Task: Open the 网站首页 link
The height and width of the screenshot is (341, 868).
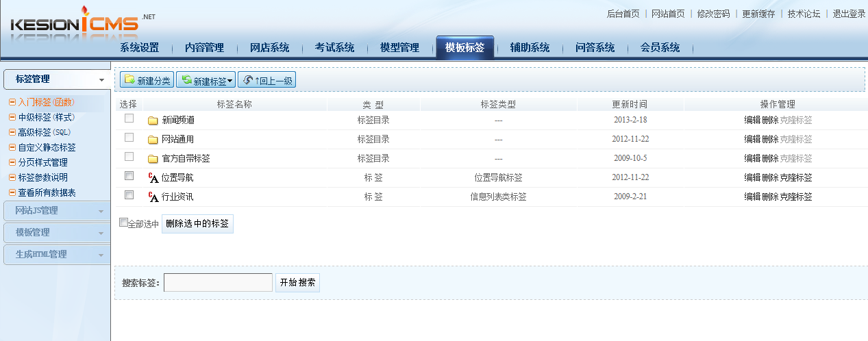Action: coord(668,14)
